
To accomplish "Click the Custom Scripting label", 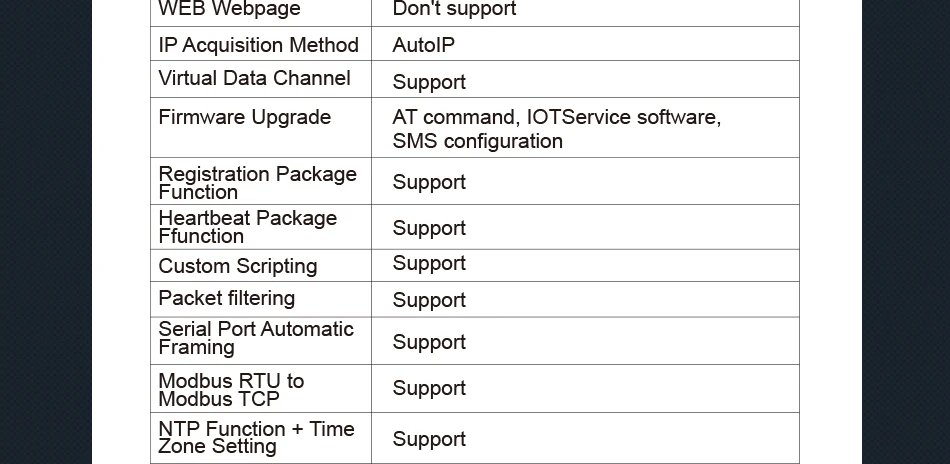I will tap(238, 266).
